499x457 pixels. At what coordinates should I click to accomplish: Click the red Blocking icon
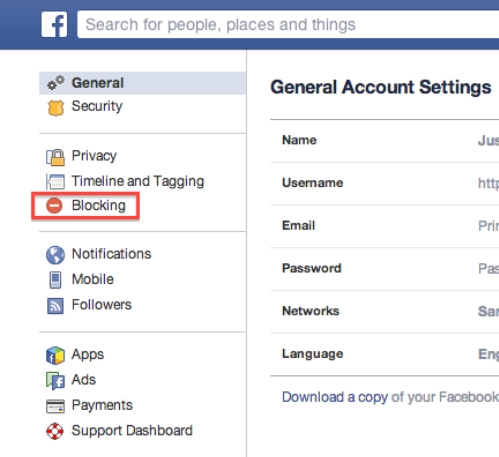click(x=54, y=205)
